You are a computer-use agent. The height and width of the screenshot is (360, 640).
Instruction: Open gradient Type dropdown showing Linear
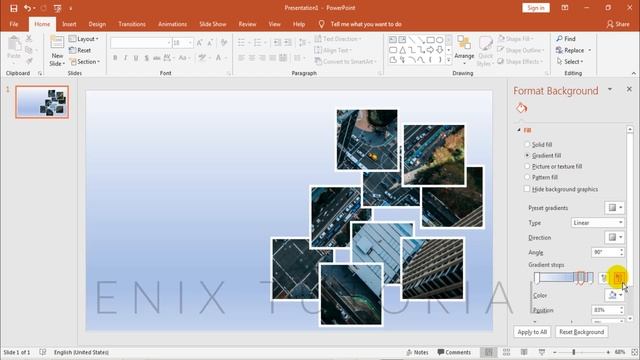click(x=598, y=222)
